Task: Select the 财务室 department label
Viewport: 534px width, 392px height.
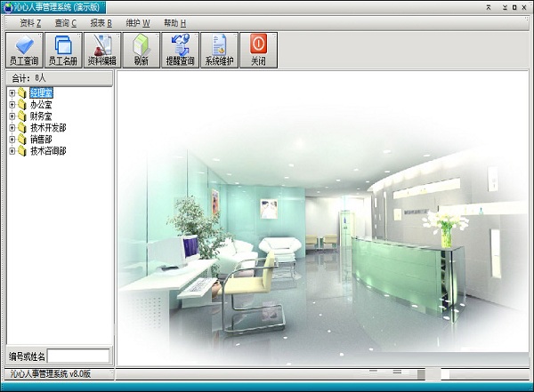Action: (x=41, y=116)
